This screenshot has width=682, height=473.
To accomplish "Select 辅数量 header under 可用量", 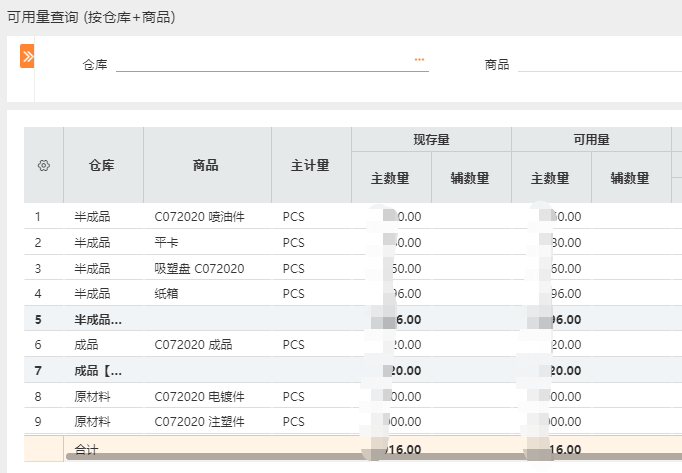I will [631, 179].
